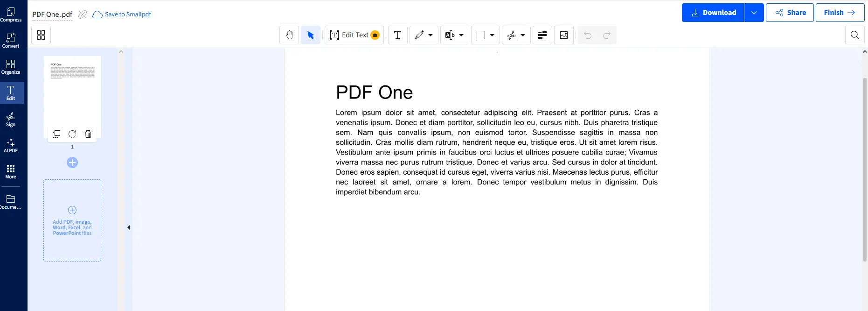868x311 pixels.
Task: Expand the pencil tool options
Action: (431, 35)
